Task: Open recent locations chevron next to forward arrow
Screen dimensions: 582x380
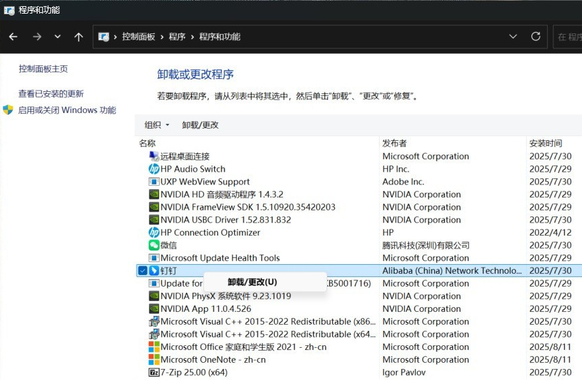Action: [58, 37]
